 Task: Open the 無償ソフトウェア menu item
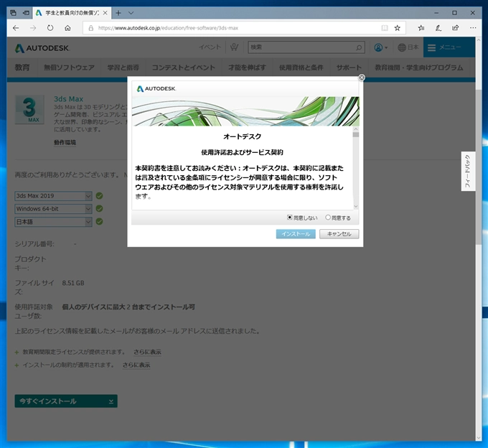click(69, 67)
